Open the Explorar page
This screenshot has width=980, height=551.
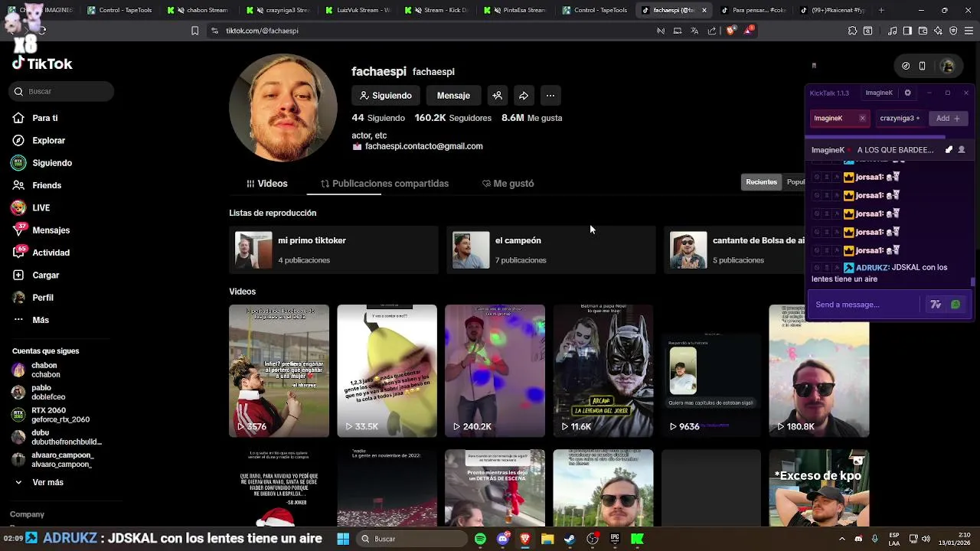(48, 140)
